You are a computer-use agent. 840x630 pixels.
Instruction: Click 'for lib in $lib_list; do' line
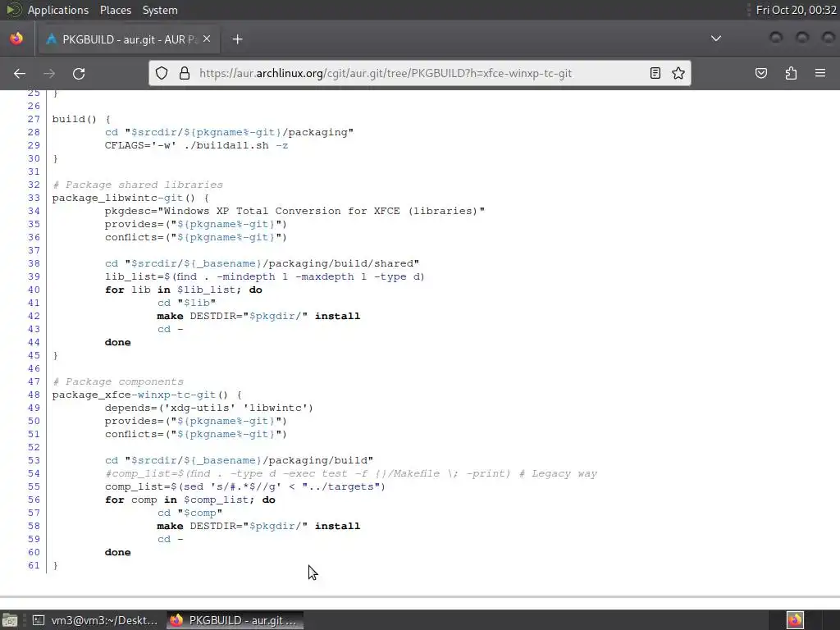(184, 290)
